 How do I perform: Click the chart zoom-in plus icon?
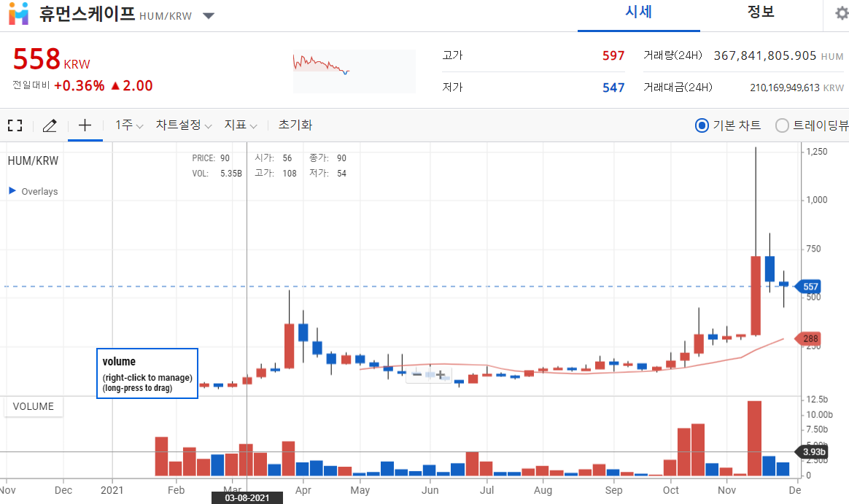coord(441,374)
